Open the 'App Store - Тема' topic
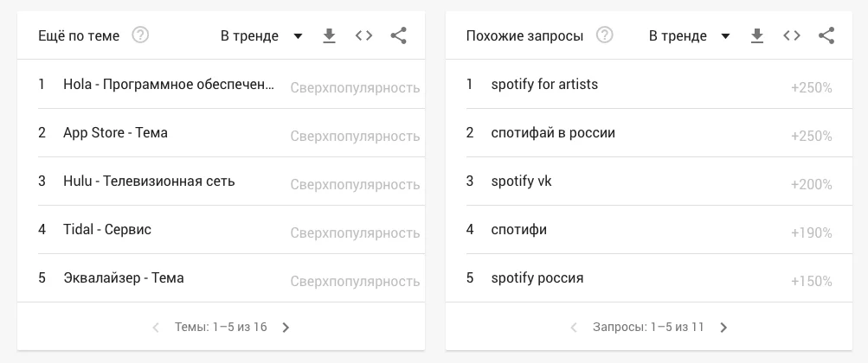The image size is (868, 363). coord(115,133)
